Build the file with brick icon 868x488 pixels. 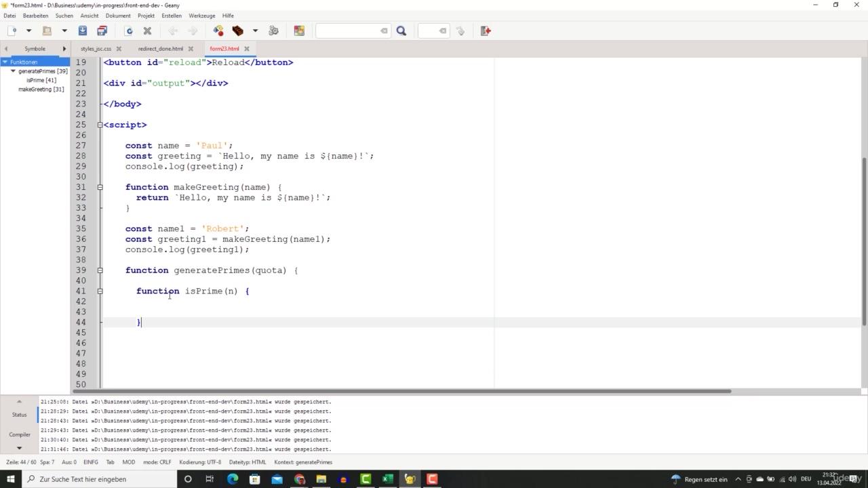(x=237, y=30)
